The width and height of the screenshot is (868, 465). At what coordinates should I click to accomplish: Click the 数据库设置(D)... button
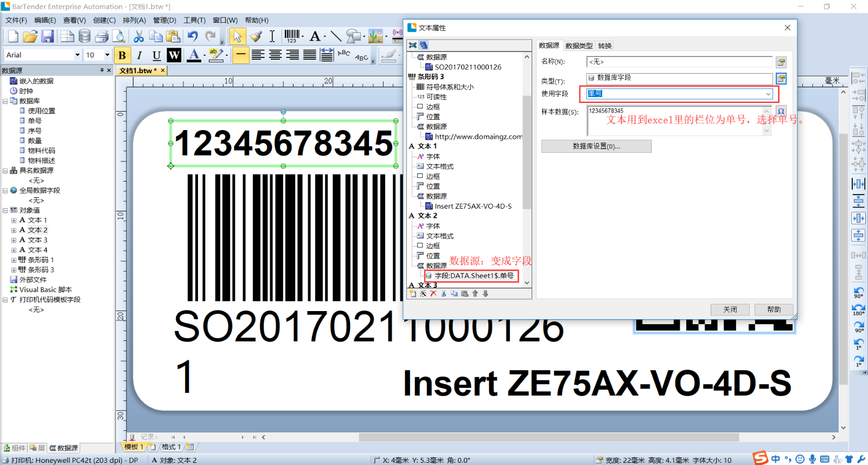point(596,146)
